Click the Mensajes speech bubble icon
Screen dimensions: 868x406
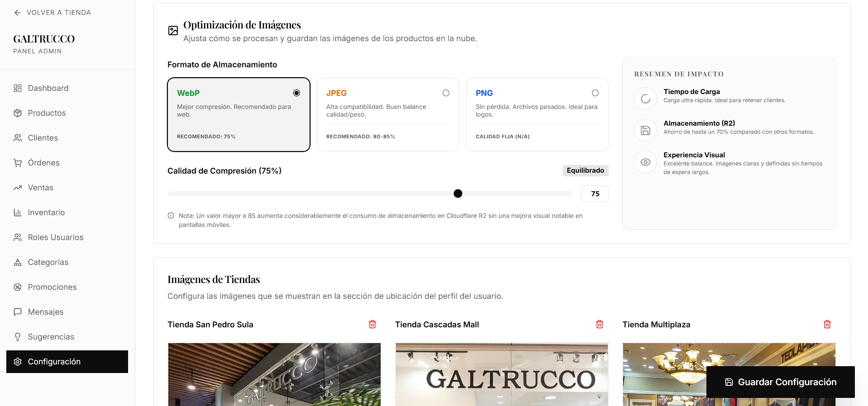click(x=18, y=312)
